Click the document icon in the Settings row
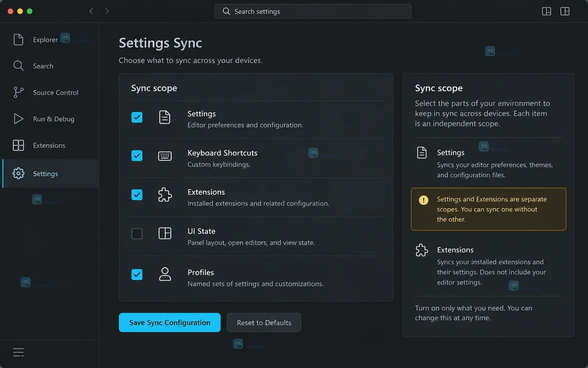Image resolution: width=588 pixels, height=368 pixels. click(165, 117)
